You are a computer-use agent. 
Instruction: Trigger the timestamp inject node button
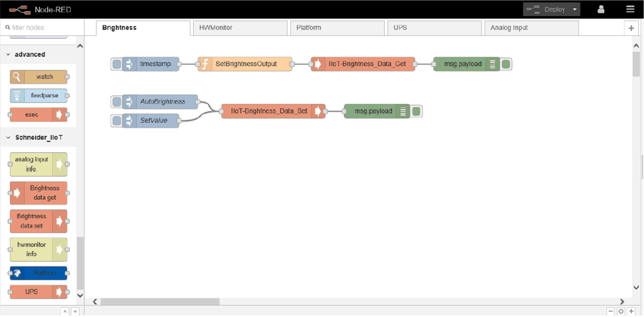(117, 64)
